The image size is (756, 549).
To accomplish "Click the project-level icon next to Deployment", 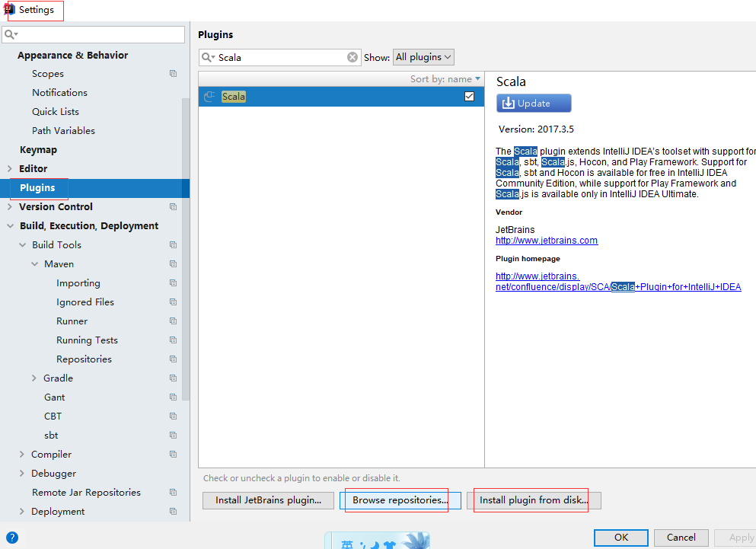I will point(173,512).
